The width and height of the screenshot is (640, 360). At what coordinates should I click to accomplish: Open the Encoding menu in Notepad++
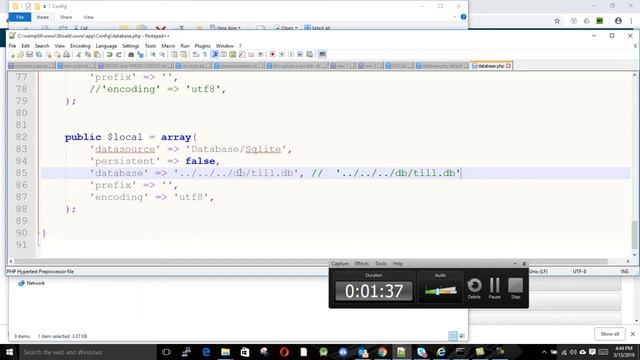click(80, 46)
